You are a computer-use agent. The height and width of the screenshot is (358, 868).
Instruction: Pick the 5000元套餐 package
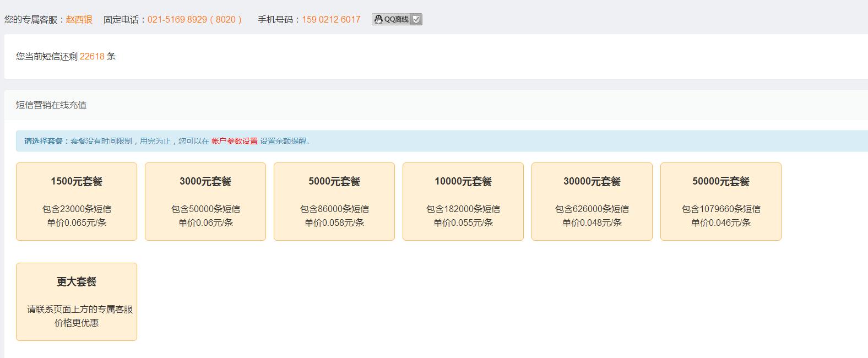click(x=334, y=201)
